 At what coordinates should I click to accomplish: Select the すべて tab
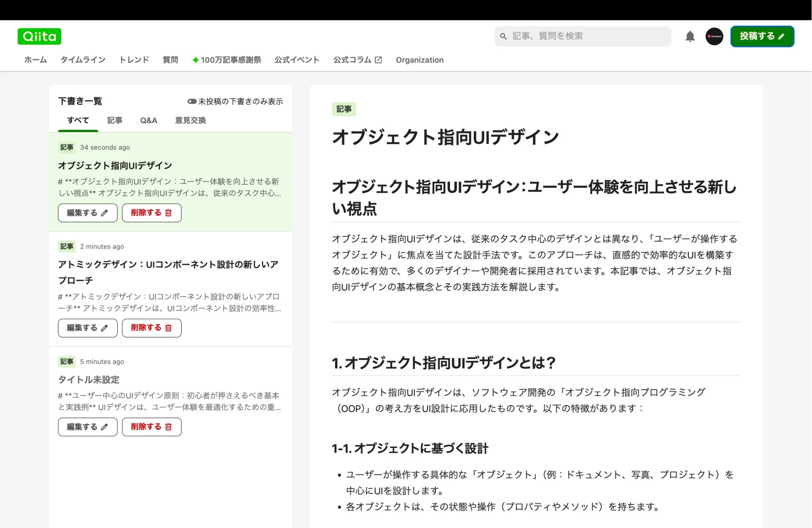tap(78, 120)
